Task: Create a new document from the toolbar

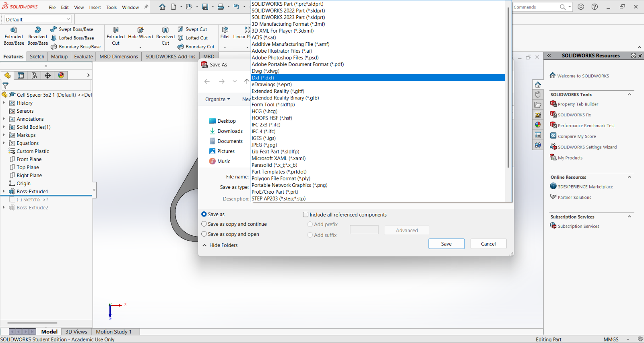Action: click(x=173, y=7)
